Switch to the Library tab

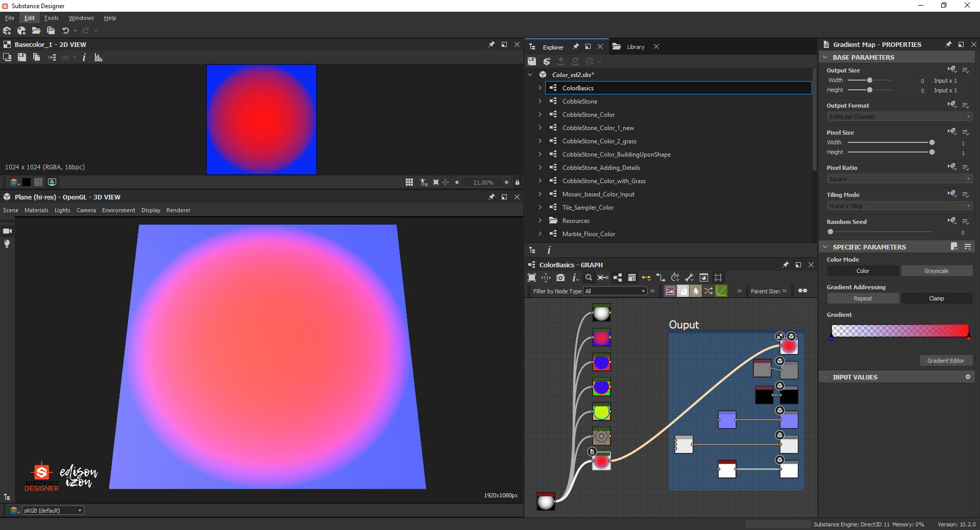pos(635,46)
